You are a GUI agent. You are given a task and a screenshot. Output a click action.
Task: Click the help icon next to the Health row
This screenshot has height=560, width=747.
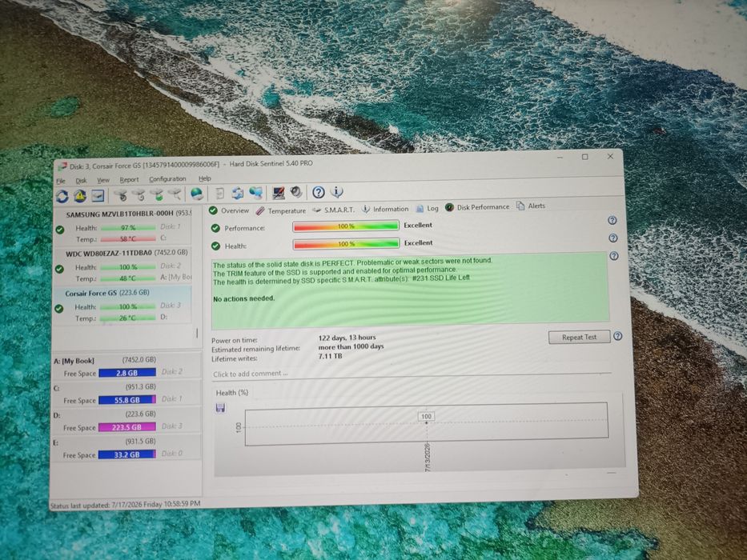(x=613, y=238)
